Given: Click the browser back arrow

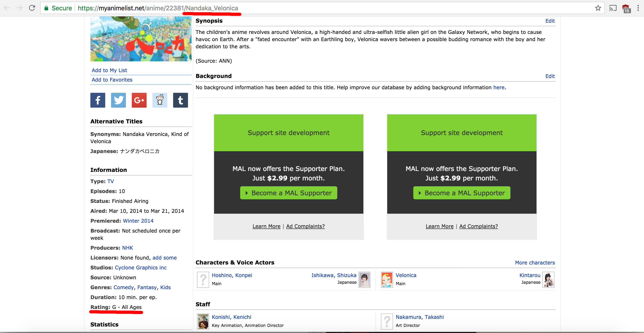Looking at the screenshot, I should pyautogui.click(x=7, y=8).
